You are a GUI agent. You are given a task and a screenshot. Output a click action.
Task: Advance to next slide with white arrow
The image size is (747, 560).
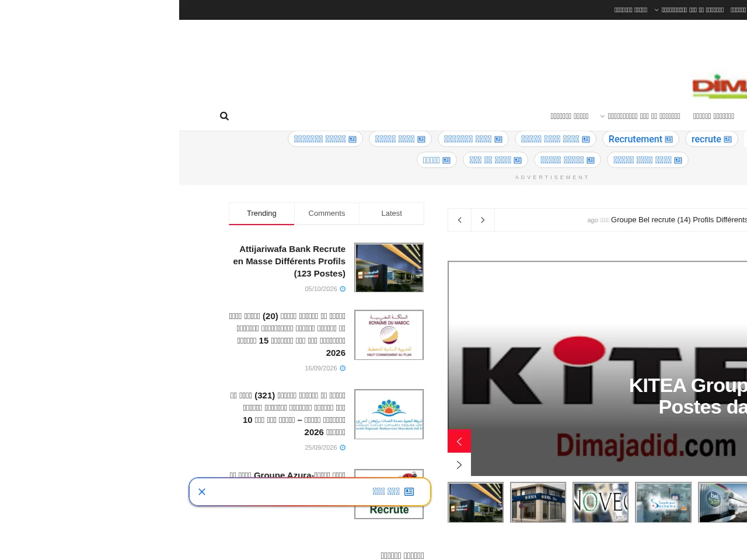click(x=459, y=465)
